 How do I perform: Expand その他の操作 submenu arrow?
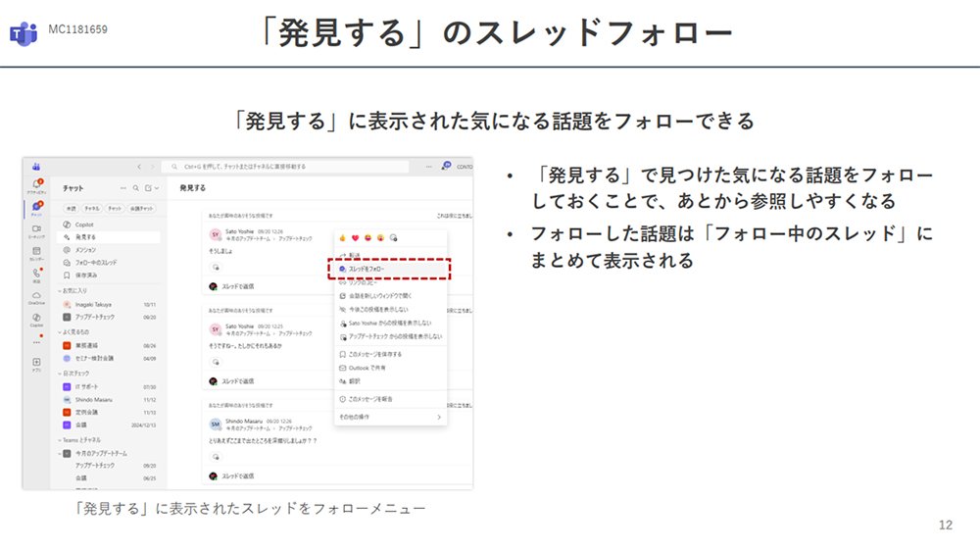439,417
